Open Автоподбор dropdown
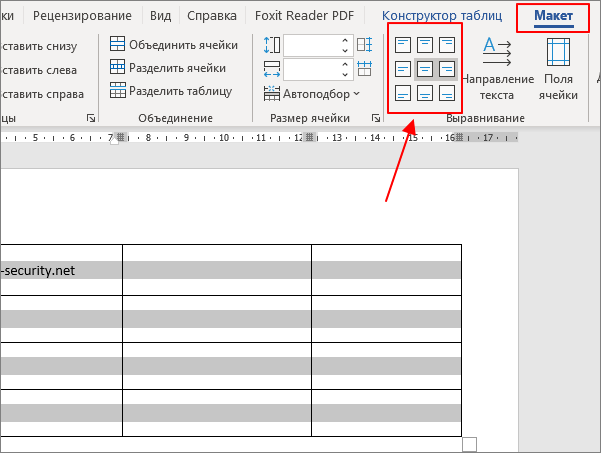 312,94
